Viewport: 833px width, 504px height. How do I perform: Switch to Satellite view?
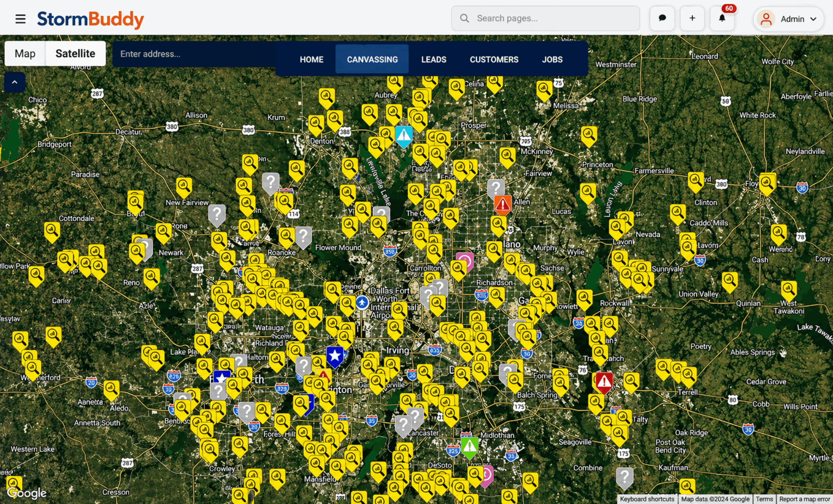[75, 53]
